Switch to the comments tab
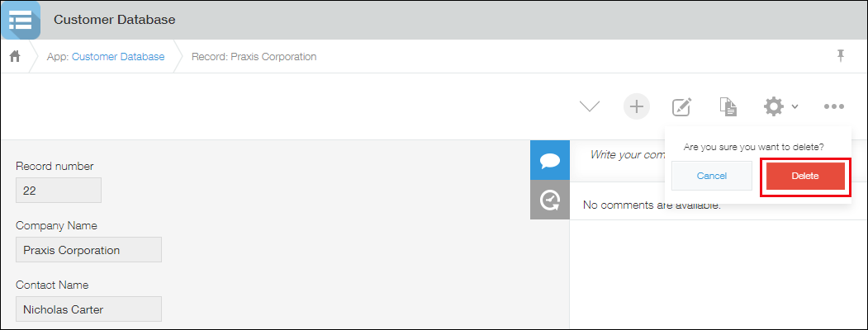Screen dimensions: 868x330 549,161
